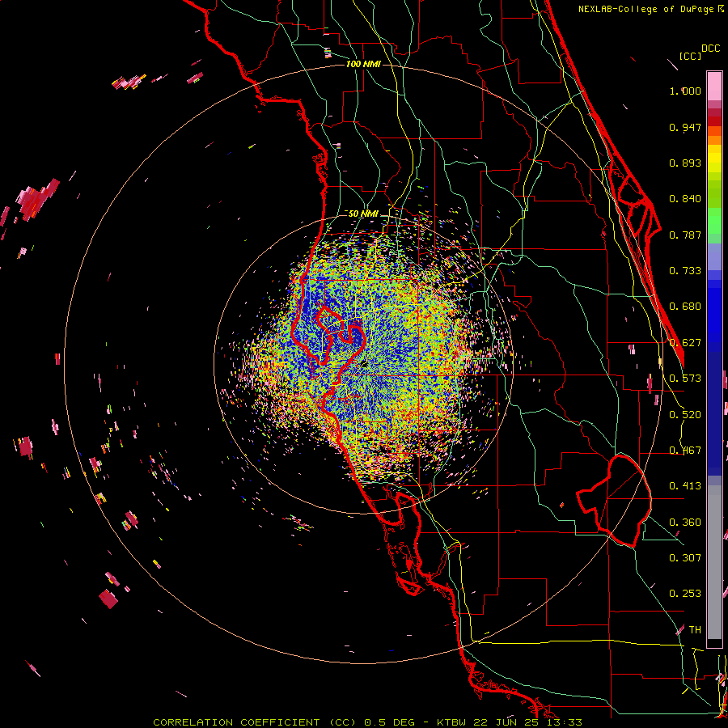Click the 0.787 scale value

tap(685, 235)
